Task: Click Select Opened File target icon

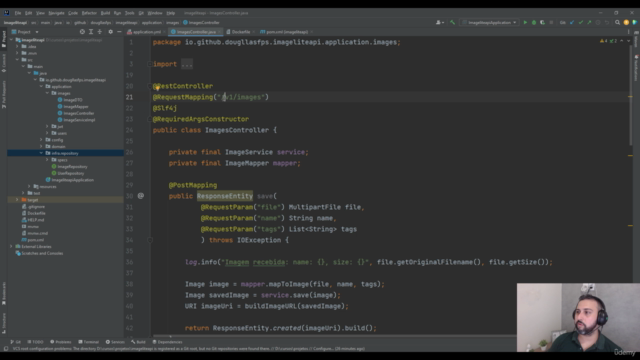Action: click(82, 32)
